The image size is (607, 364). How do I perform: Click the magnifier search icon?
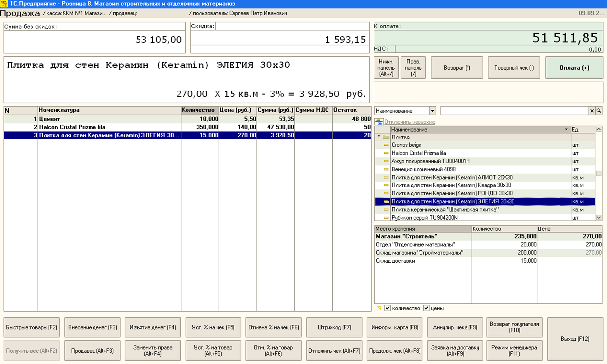(599, 111)
